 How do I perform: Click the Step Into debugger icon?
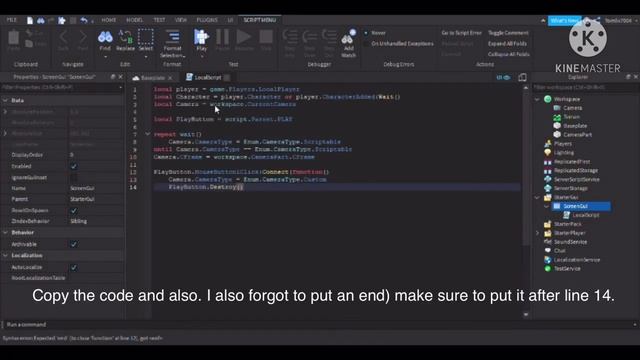click(x=290, y=37)
